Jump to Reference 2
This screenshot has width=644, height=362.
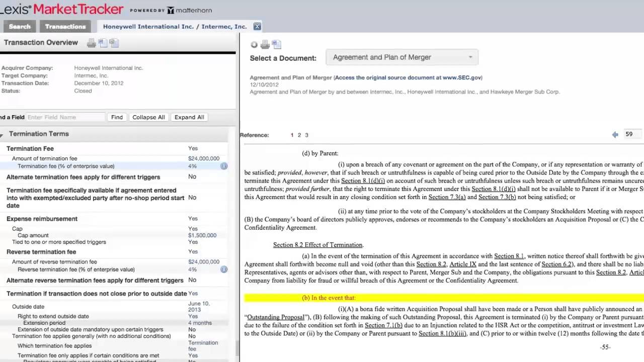tap(299, 135)
